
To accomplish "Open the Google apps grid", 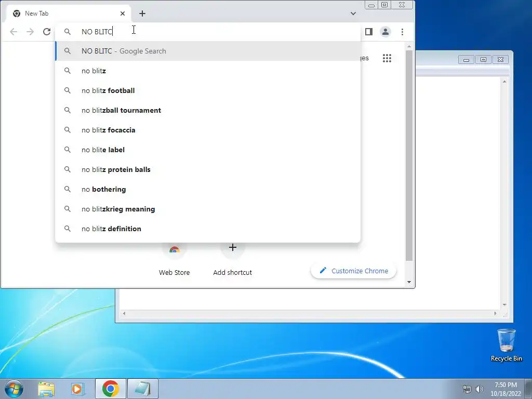I will [x=387, y=58].
